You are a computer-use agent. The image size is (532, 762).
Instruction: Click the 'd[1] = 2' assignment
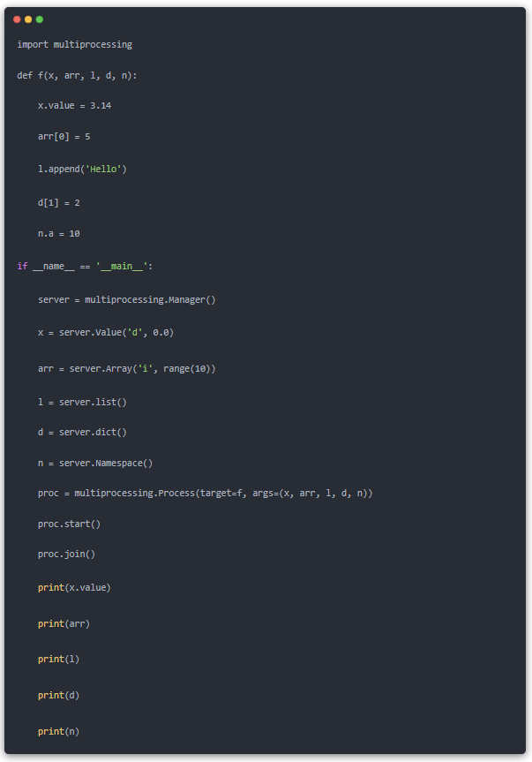pos(58,202)
